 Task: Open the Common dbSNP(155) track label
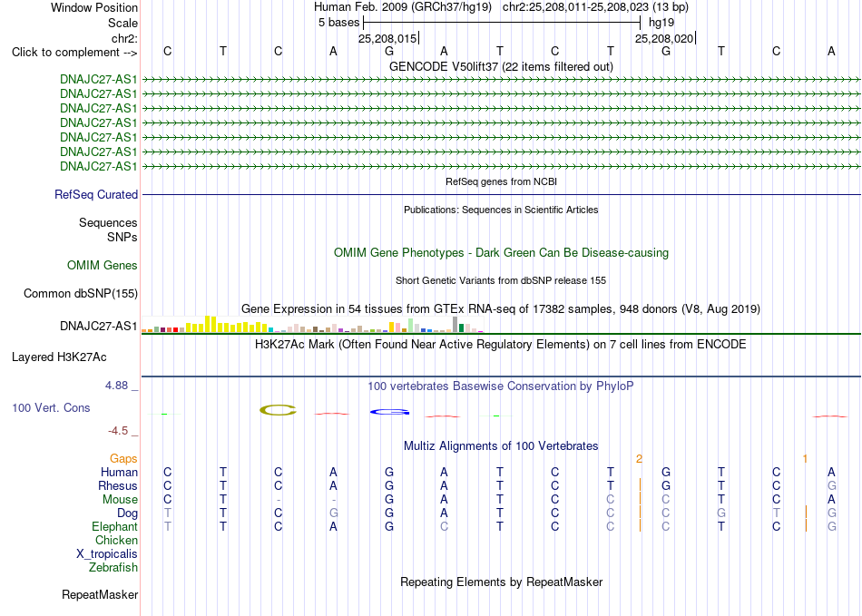point(81,293)
